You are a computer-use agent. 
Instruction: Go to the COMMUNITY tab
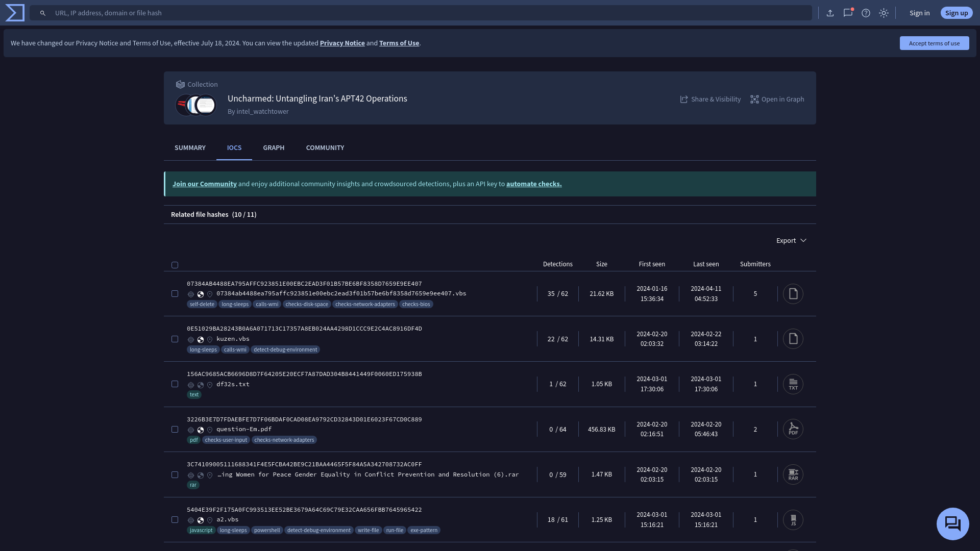point(325,148)
